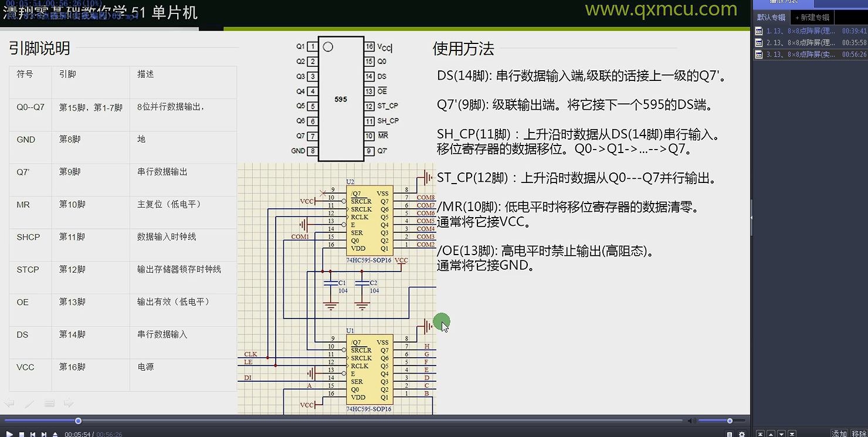Click the U2 74HC595-SOP16 schematic label
Screen dimensions: 868x437
pos(368,260)
